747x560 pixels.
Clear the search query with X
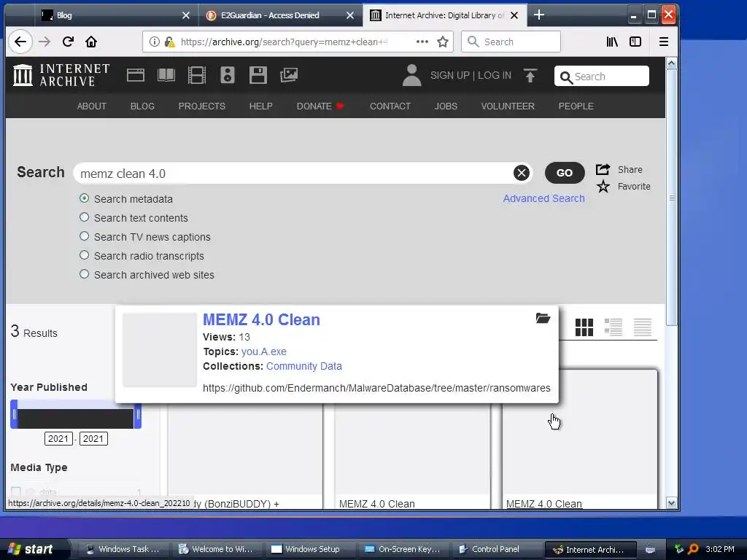[521, 173]
